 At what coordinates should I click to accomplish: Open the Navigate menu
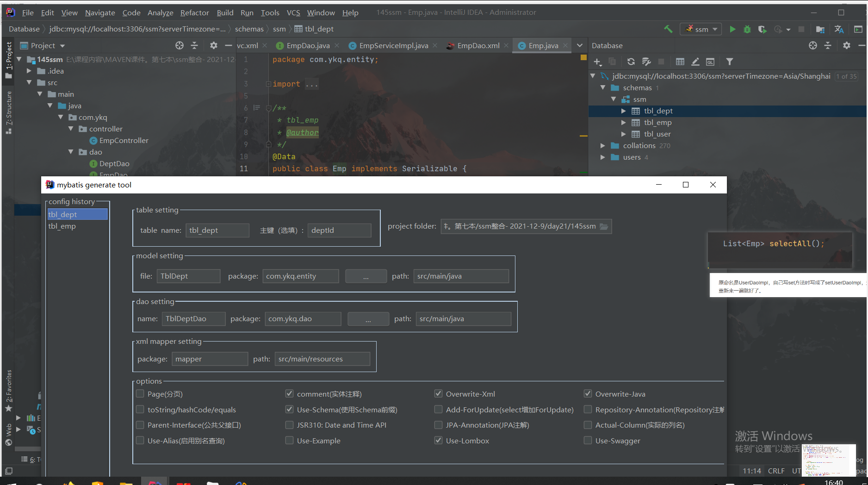(x=100, y=12)
